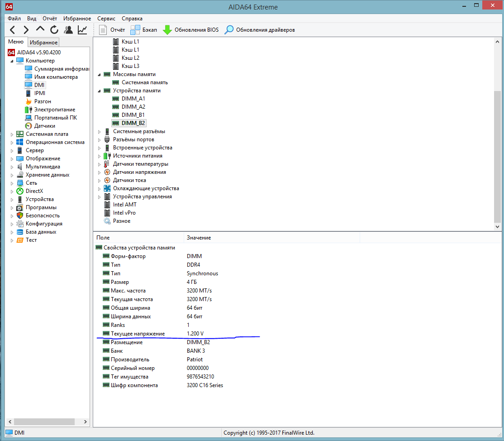The width and height of the screenshot is (504, 441).
Task: Select the DIMM_A2 memory device
Action: (129, 107)
